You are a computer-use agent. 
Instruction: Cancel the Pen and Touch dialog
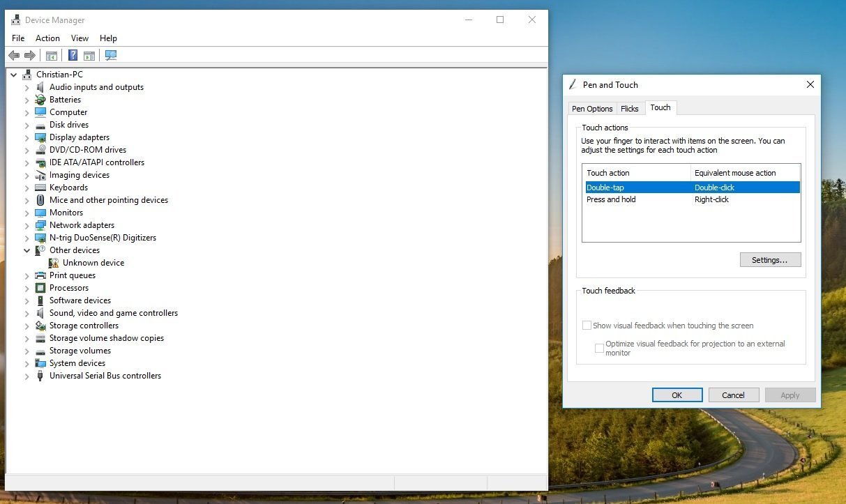[734, 395]
